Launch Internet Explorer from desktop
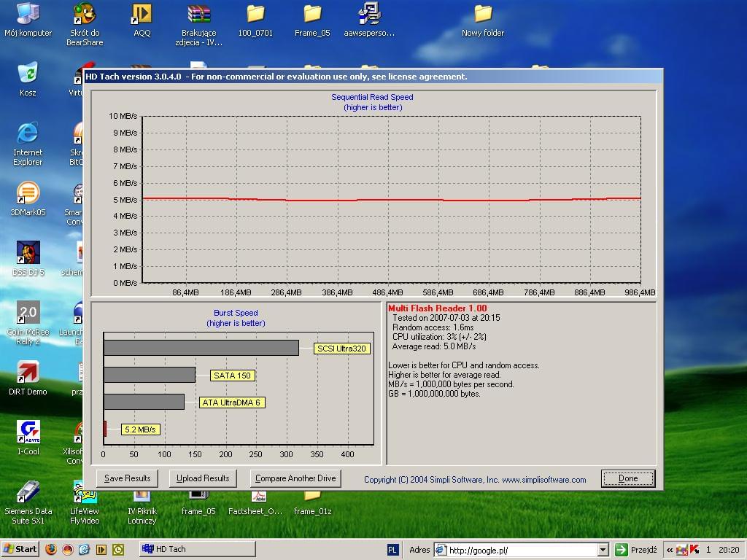The image size is (747, 560). (x=28, y=143)
